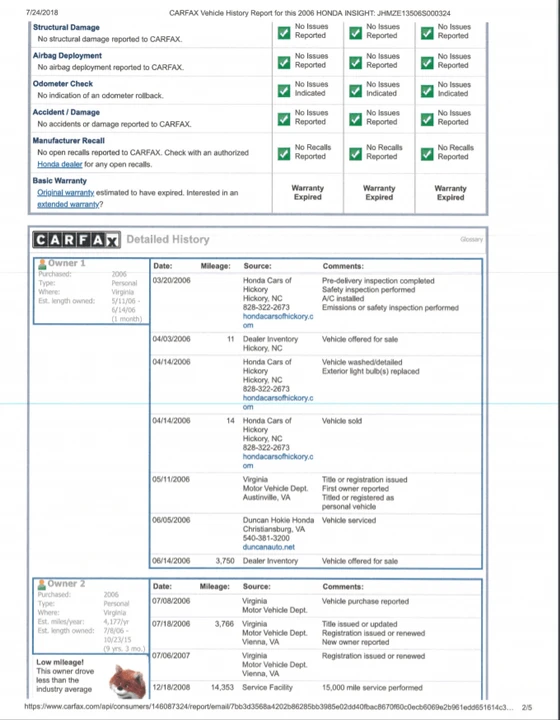Click last green checkmark in Structural Damage row
Image resolution: width=560 pixels, height=720 pixels.
pyautogui.click(x=427, y=33)
